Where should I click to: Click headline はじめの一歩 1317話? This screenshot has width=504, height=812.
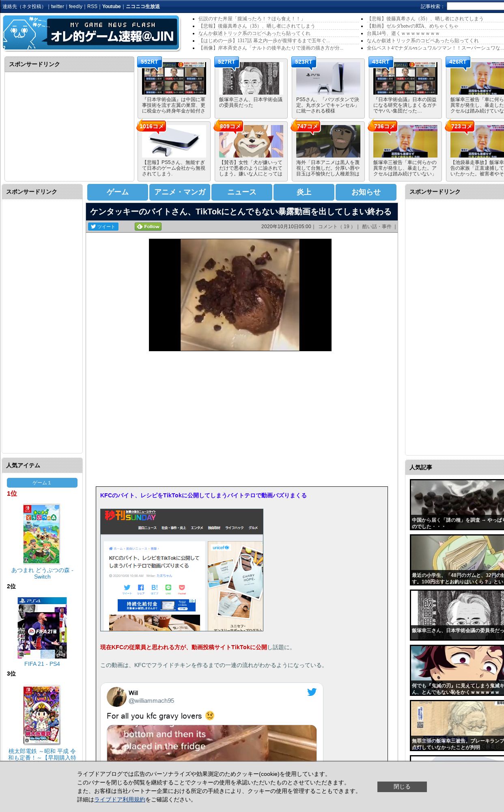point(264,41)
